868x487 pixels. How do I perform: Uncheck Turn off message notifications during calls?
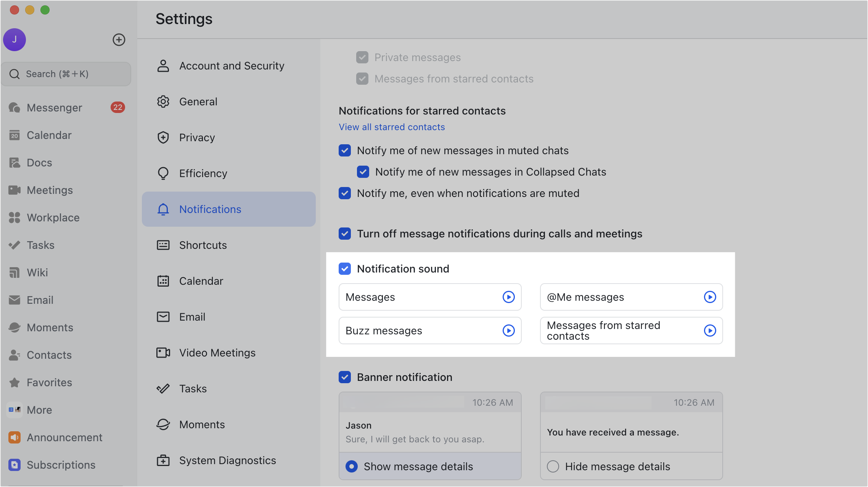pyautogui.click(x=344, y=234)
